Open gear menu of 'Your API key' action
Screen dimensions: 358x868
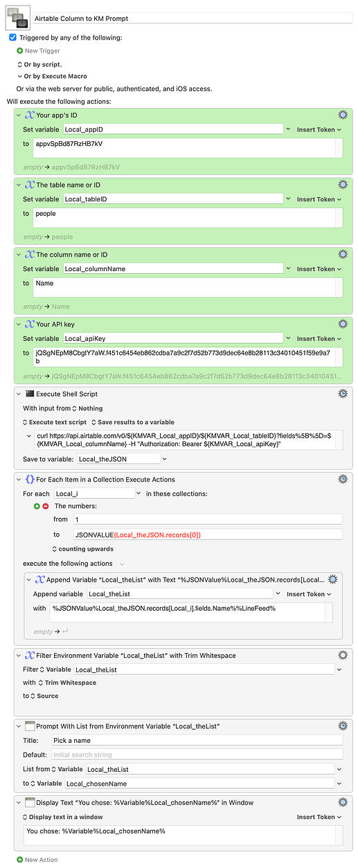342,324
